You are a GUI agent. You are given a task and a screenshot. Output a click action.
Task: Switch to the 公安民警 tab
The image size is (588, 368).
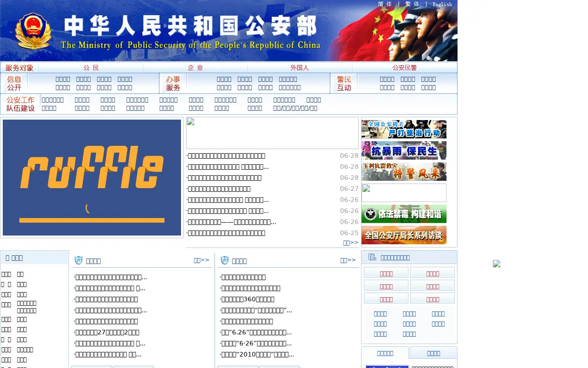(405, 68)
